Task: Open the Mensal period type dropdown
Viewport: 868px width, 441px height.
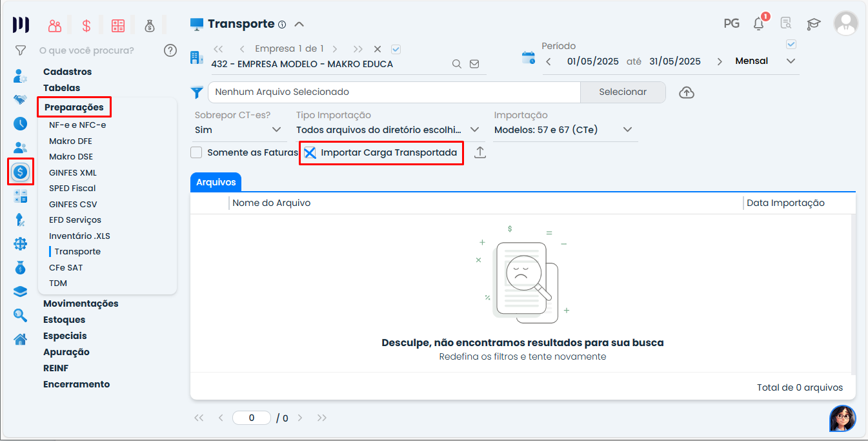Action: (x=765, y=61)
